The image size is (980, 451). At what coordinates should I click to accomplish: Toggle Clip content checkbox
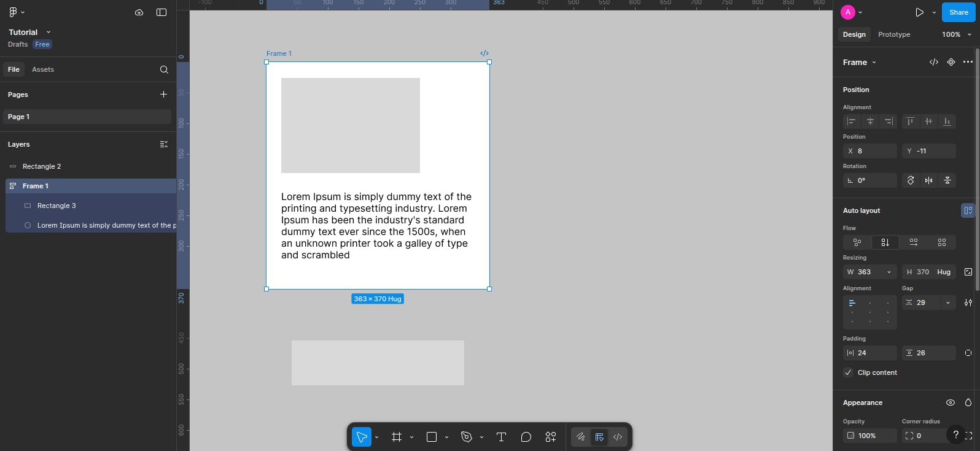[848, 372]
